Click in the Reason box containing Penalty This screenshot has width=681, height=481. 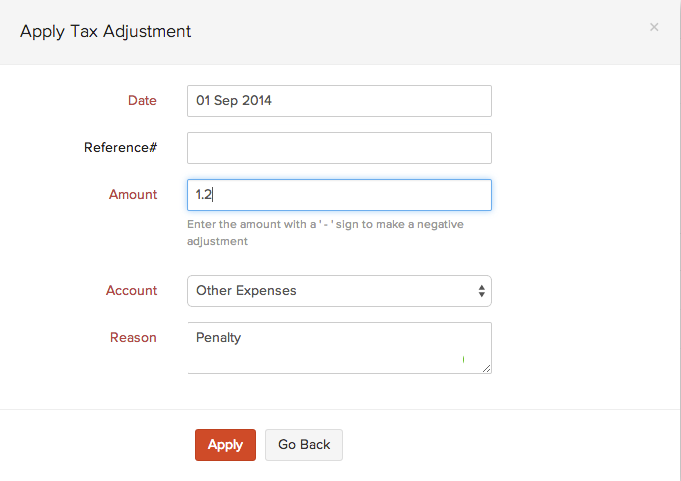pyautogui.click(x=330, y=347)
